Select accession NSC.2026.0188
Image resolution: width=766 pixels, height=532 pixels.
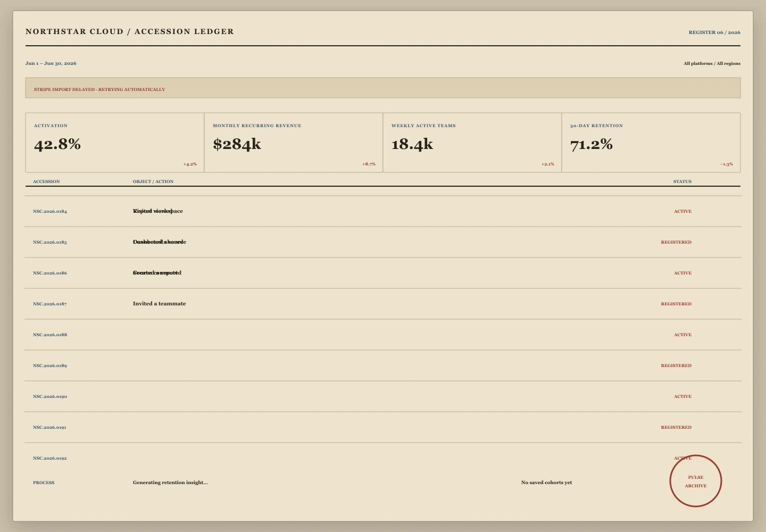[50, 335]
